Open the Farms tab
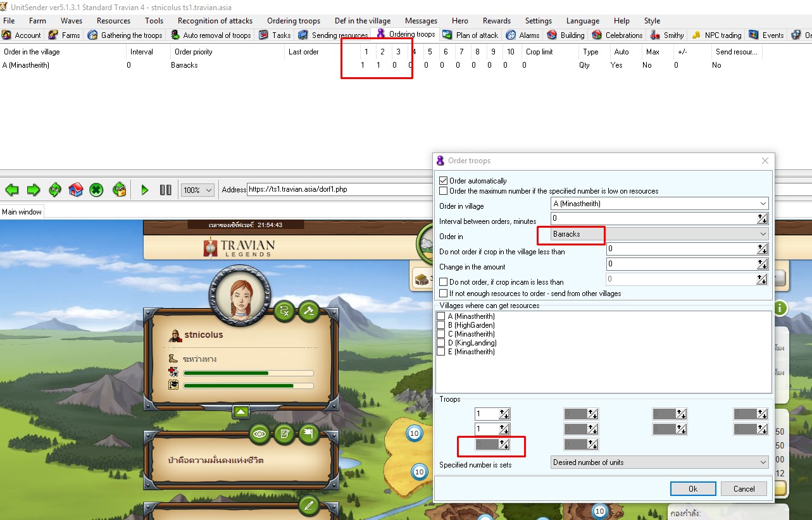Image resolution: width=812 pixels, height=520 pixels. pyautogui.click(x=65, y=35)
